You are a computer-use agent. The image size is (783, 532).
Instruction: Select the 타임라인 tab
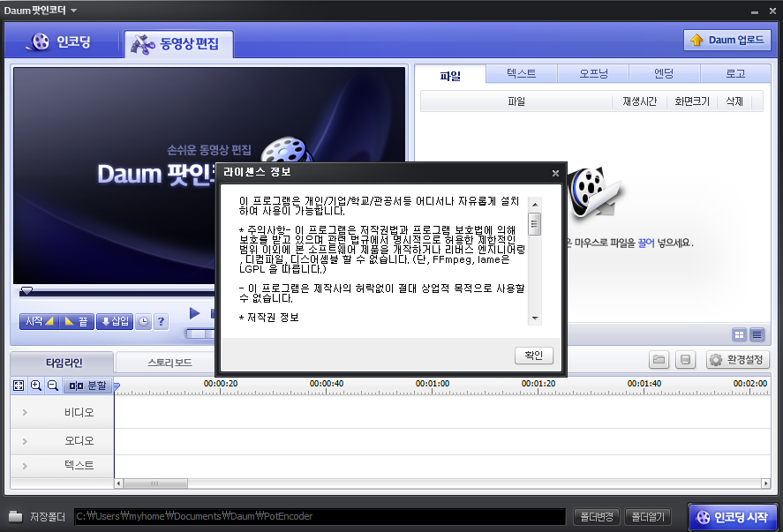(x=64, y=363)
